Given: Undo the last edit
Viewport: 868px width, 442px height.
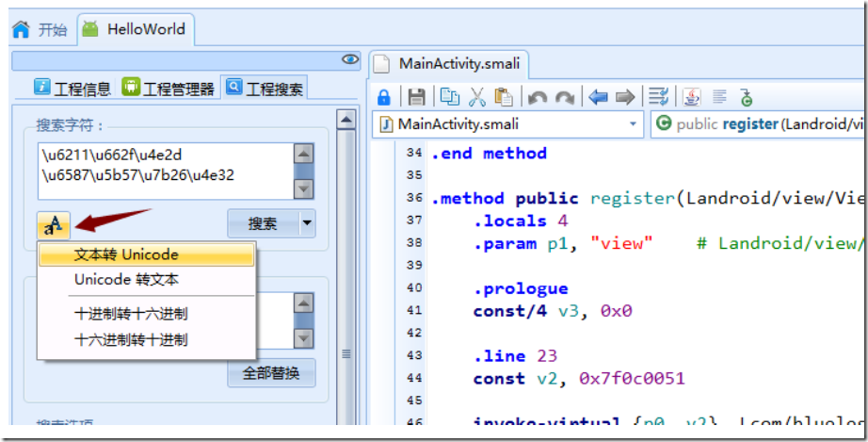Looking at the screenshot, I should 538,98.
